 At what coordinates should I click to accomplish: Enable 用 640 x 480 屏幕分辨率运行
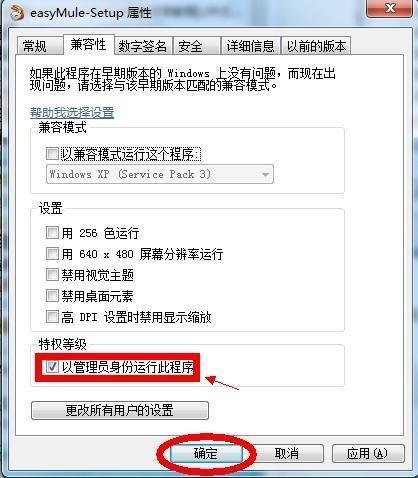52,254
